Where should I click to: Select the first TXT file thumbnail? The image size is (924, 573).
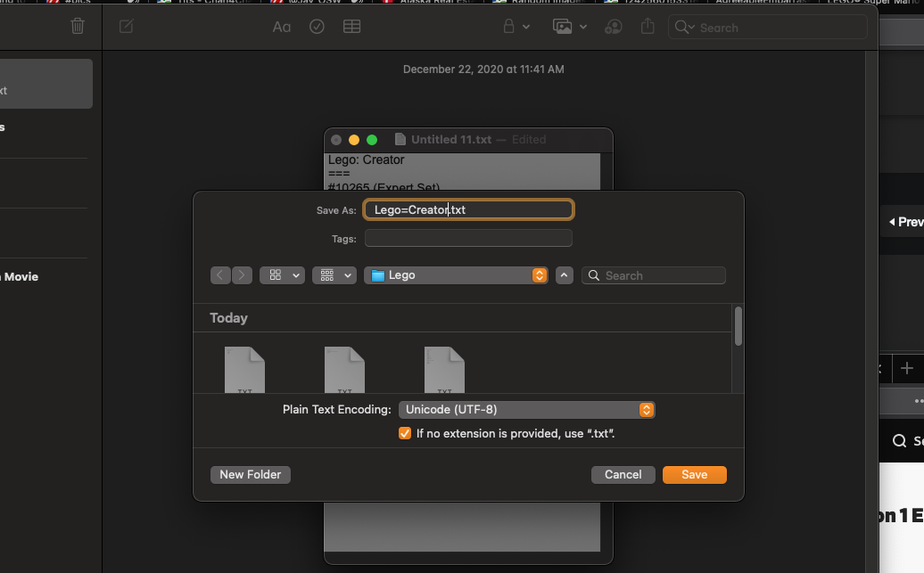point(244,370)
